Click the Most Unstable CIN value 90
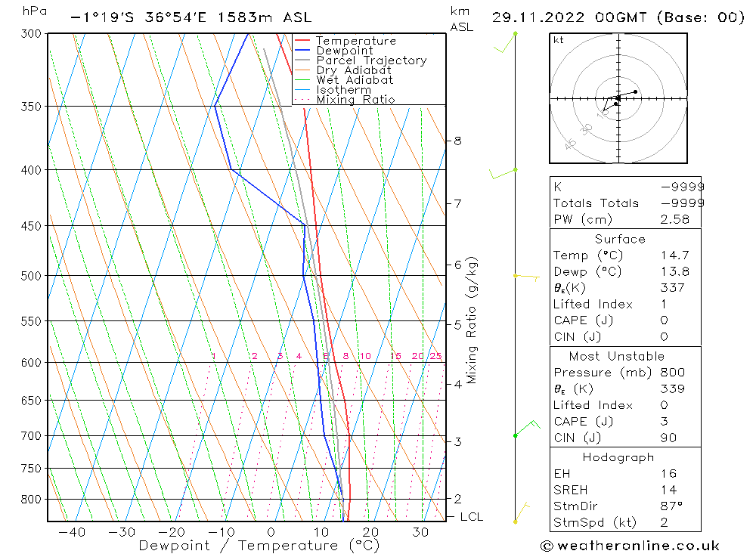756x554 pixels. tap(669, 438)
